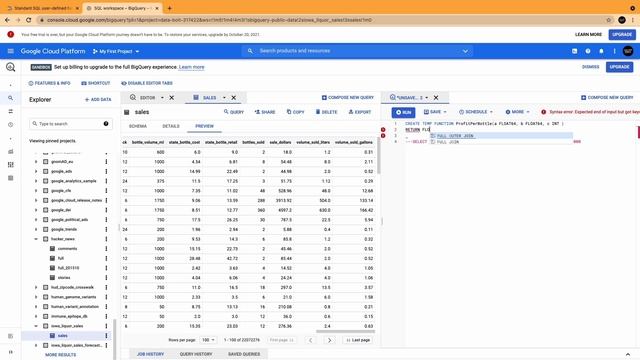
Task: Open actions menu for google_ads dataset
Action: pos(107,171)
